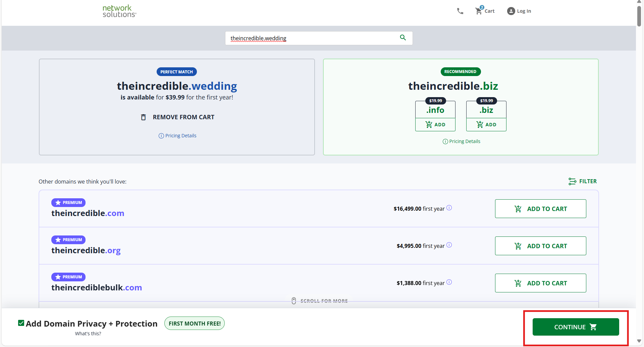Click the Premium star badge on theincredible.com
This screenshot has height=347, width=644.
click(68, 203)
